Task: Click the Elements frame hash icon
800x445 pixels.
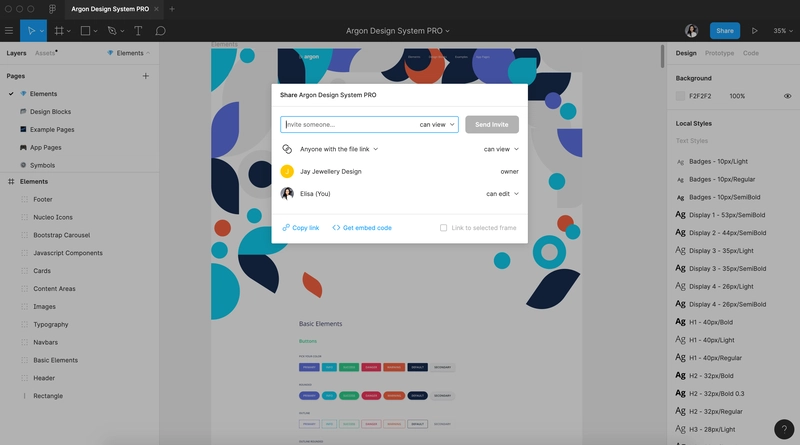Action: [11, 181]
